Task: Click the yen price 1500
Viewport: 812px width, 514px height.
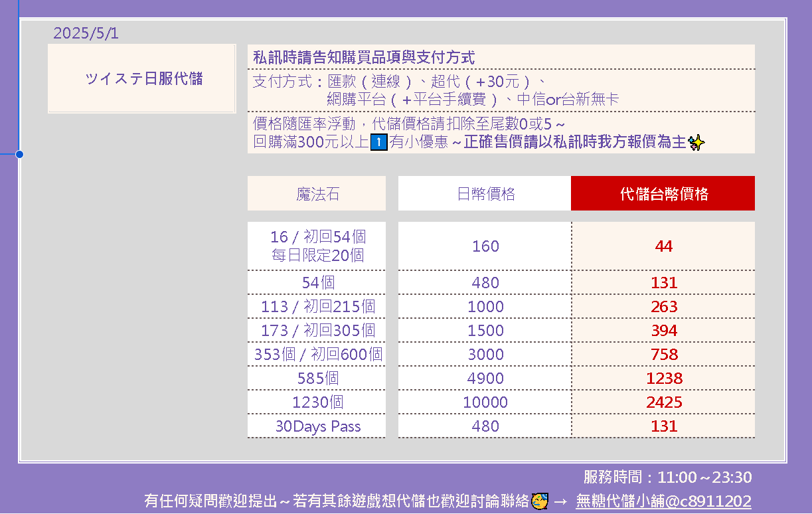Action: (x=485, y=330)
